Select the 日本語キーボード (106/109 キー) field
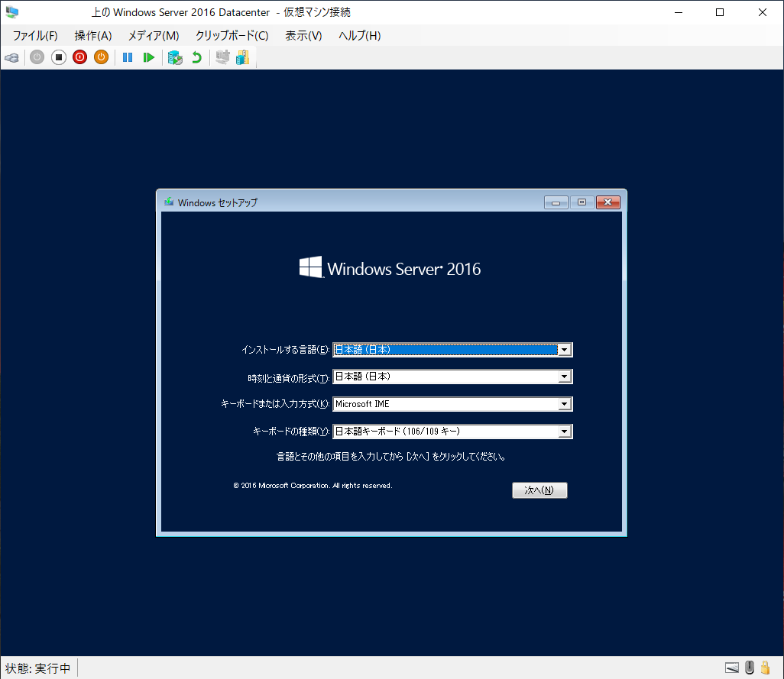This screenshot has width=784, height=679. pyautogui.click(x=452, y=432)
